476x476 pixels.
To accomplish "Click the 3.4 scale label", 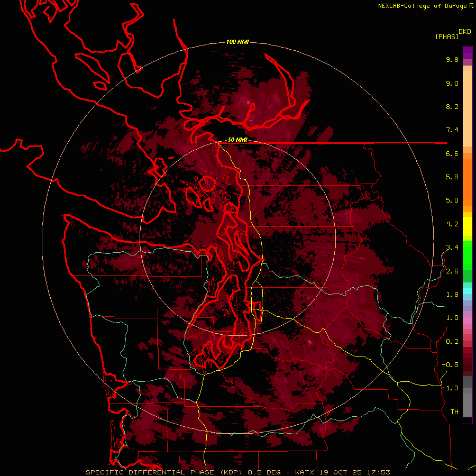I will click(452, 248).
